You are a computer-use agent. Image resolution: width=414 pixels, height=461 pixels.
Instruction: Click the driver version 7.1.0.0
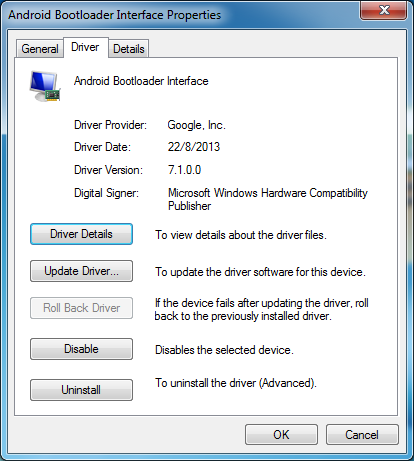(x=184, y=170)
